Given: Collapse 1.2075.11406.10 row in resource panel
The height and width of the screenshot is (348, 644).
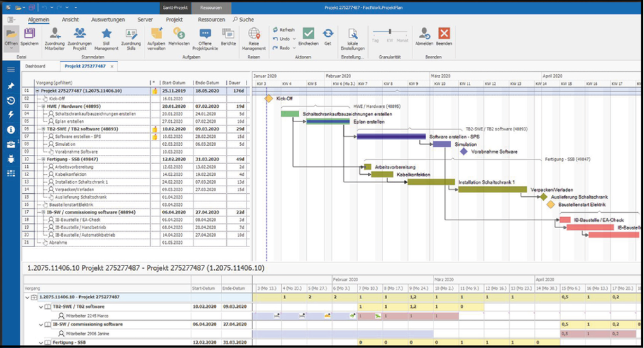Looking at the screenshot, I should pos(27,297).
